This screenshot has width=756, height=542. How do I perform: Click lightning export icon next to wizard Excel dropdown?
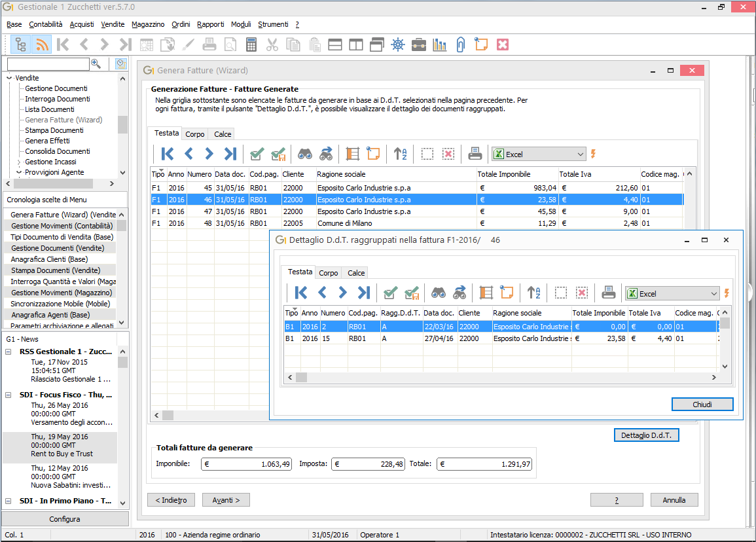[x=594, y=154]
